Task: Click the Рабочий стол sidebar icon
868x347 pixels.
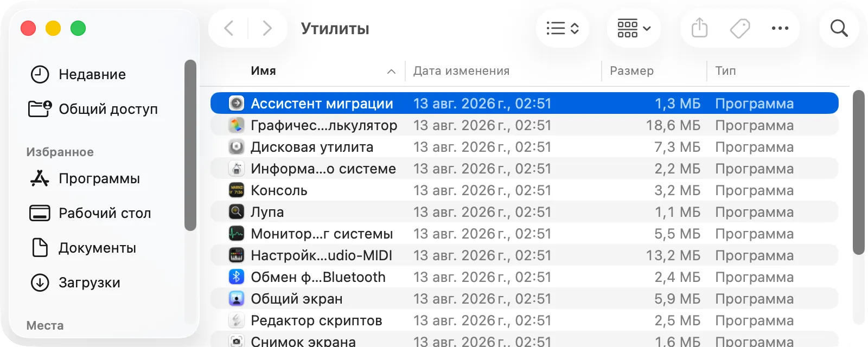Action: (40, 213)
